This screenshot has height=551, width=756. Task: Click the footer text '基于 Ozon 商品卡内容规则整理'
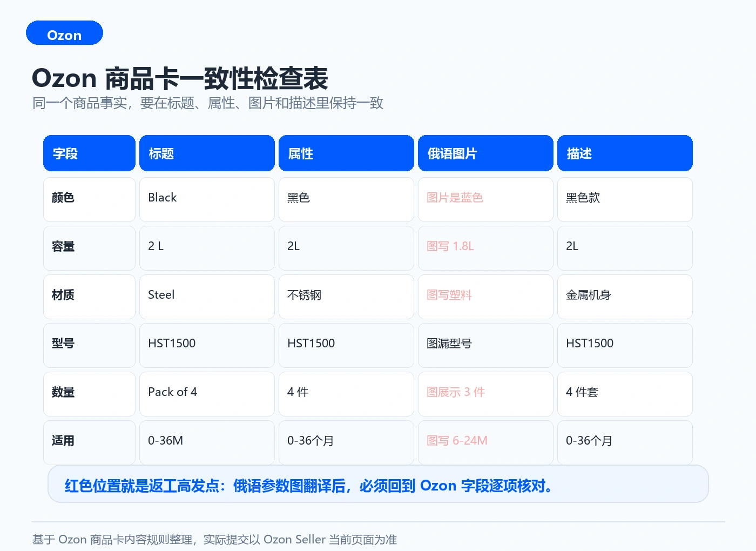point(214,540)
